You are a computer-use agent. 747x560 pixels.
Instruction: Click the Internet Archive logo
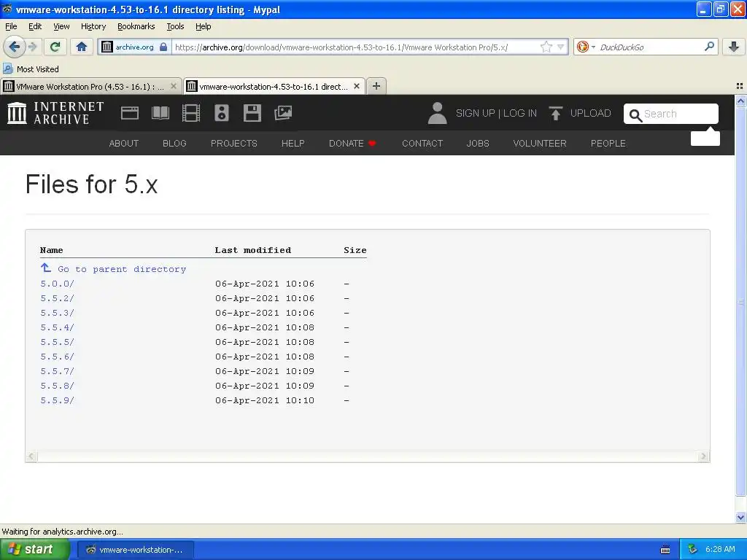pos(55,113)
